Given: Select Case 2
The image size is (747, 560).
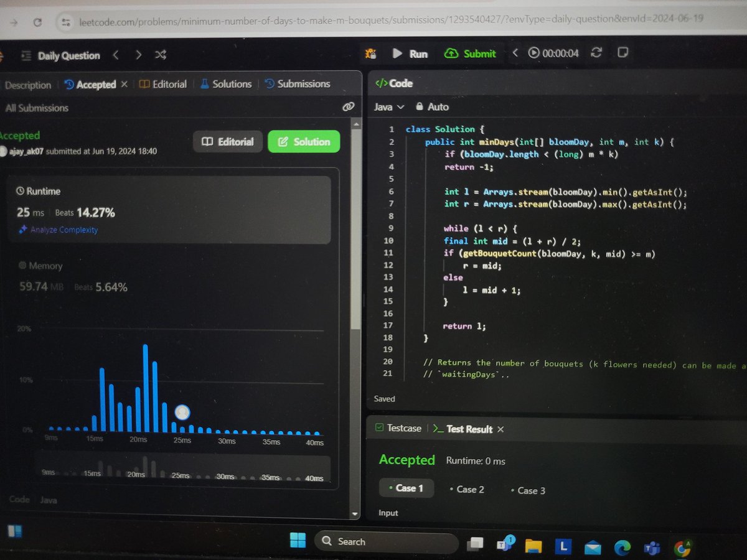Looking at the screenshot, I should (467, 490).
